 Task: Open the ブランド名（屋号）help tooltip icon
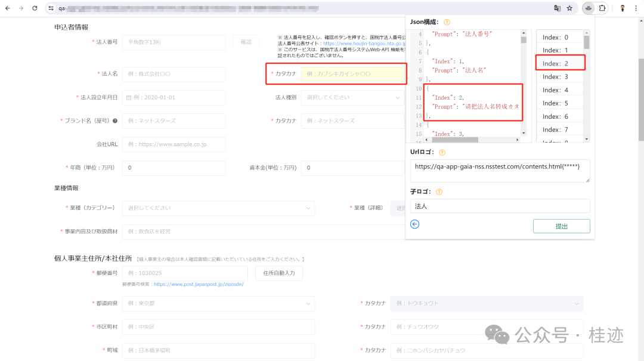(115, 121)
